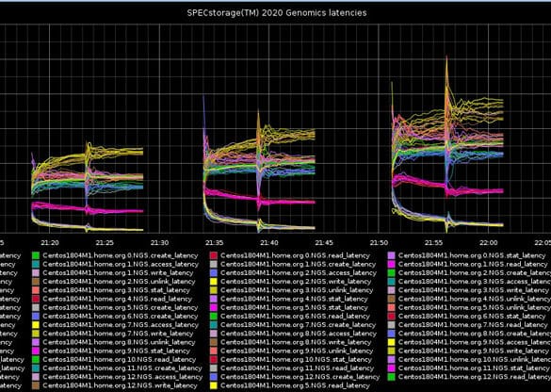Toggle series 7.NGS.read_latency in legend

473,325
